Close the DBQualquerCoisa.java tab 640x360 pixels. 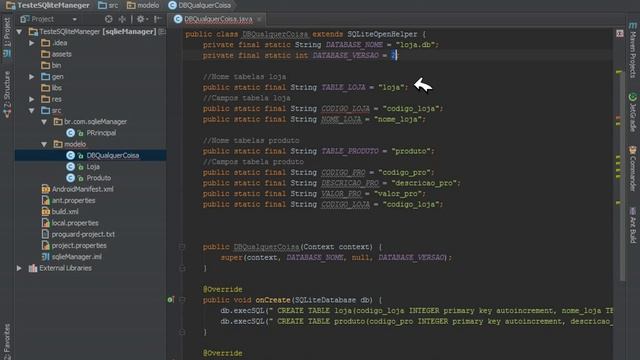click(x=259, y=19)
